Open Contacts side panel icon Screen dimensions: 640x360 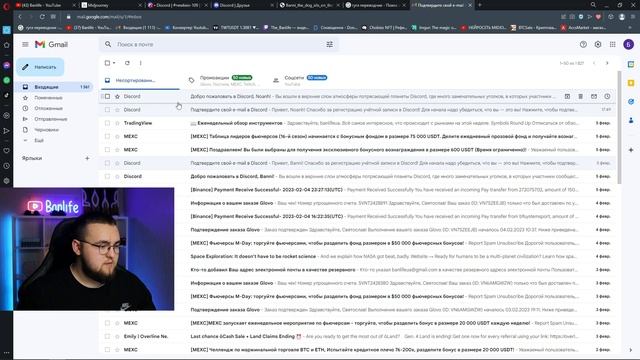(x=631, y=120)
